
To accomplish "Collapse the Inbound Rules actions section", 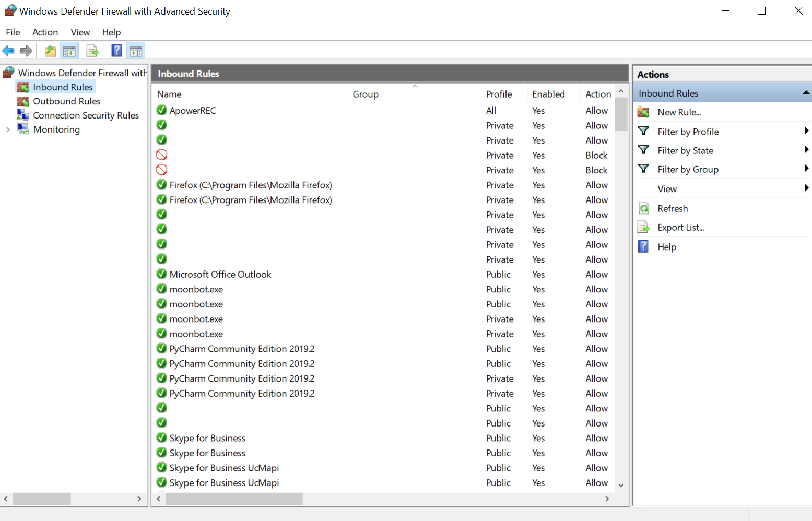I will 806,93.
